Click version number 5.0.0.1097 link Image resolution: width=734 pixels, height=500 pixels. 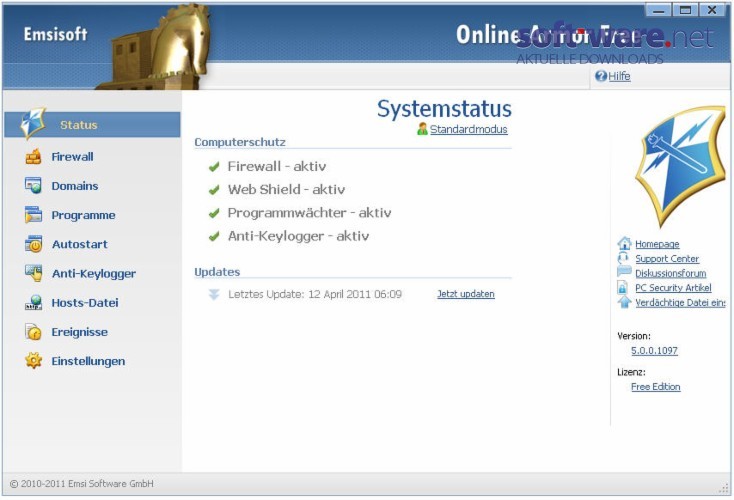click(654, 350)
